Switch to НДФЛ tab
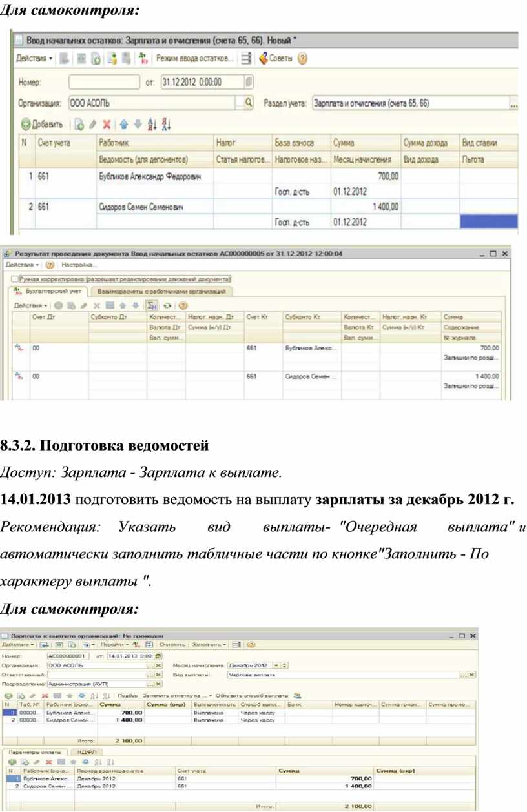The height and width of the screenshot is (812, 527). [x=87, y=752]
